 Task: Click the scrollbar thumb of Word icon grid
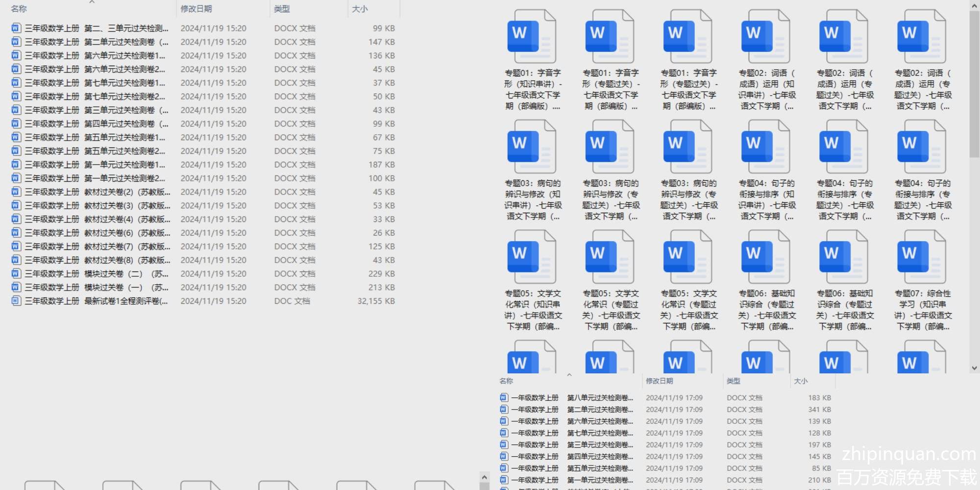click(974, 84)
